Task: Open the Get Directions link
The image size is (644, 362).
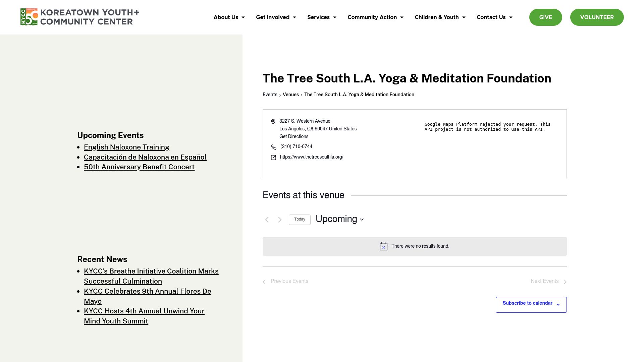Action: (x=293, y=136)
